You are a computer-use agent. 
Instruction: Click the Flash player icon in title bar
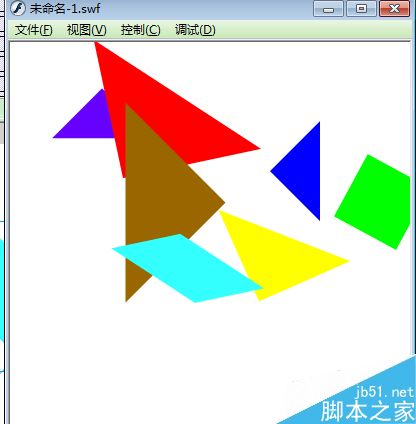tap(18, 8)
